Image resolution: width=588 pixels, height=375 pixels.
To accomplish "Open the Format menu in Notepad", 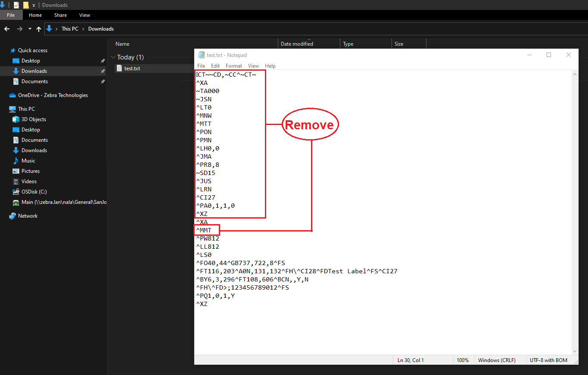I will 233,66.
